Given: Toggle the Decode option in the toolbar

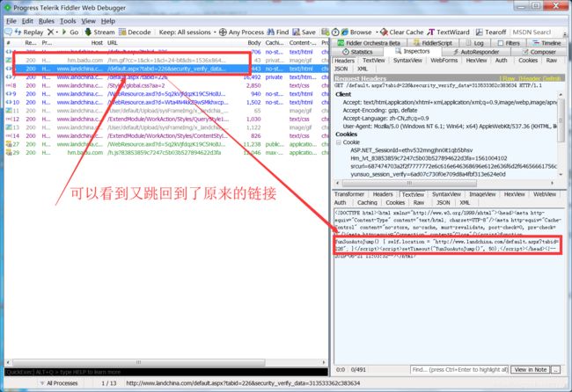Looking at the screenshot, I should tap(135, 32).
